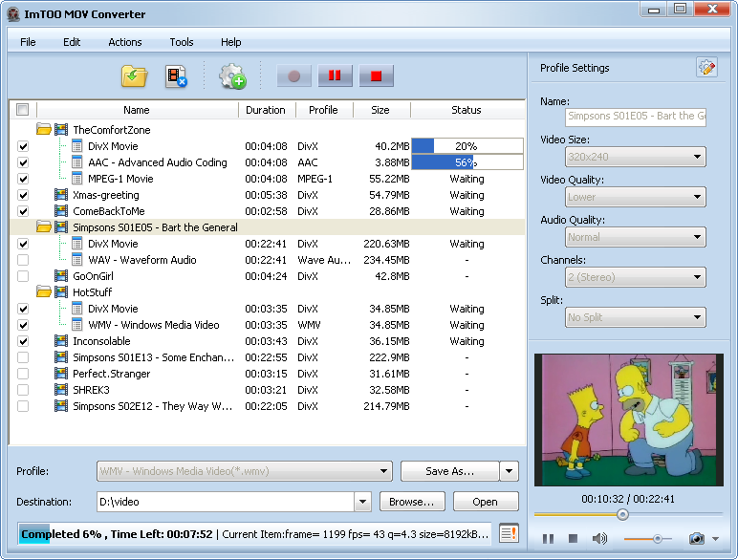
Task: Click the Simpsons video preview thumbnail
Action: coord(628,420)
